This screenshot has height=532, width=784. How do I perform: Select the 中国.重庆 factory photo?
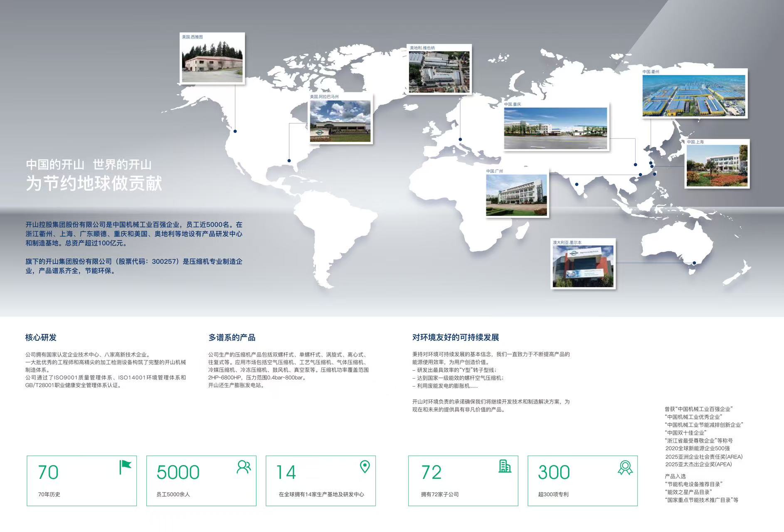(x=555, y=128)
